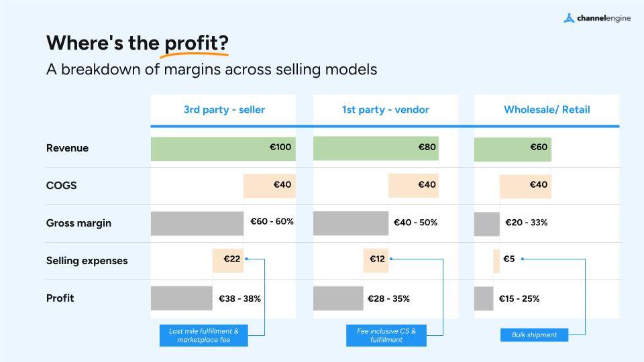Viewport: 644px width, 362px height.
Task: Select the Wholesale/ Retail column header
Action: pyautogui.click(x=547, y=109)
